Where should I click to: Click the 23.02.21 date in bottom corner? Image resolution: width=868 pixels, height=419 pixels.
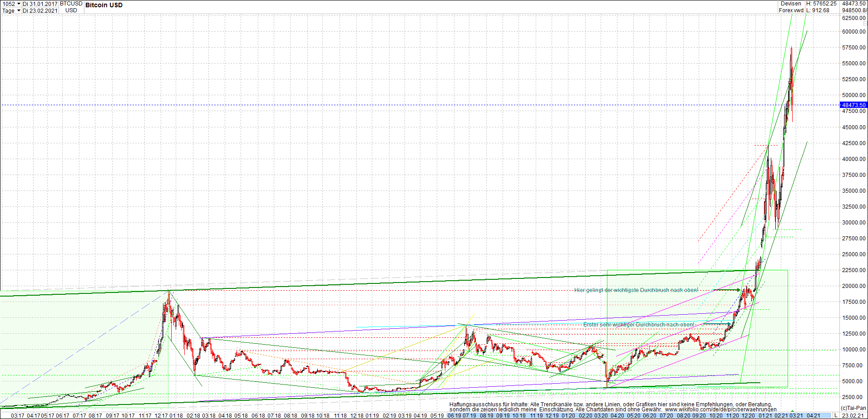tap(853, 415)
